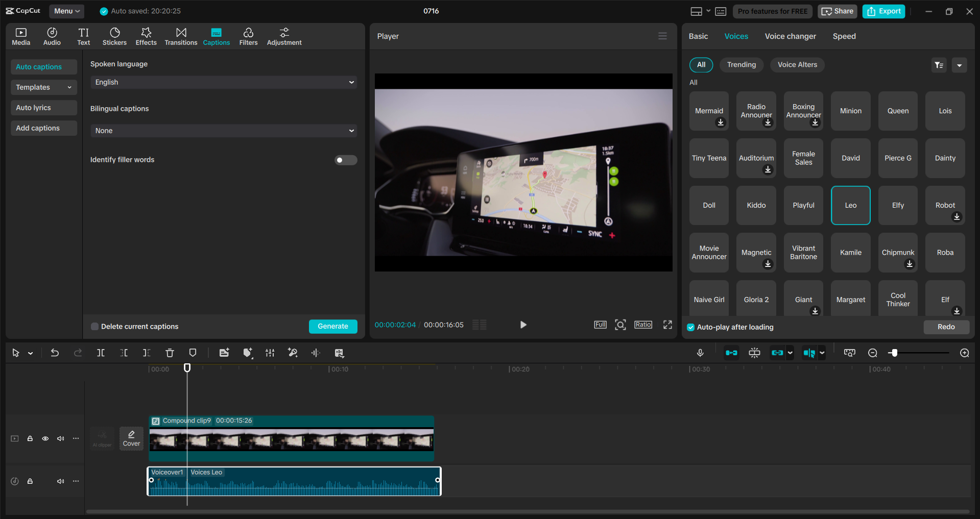Screen dimensions: 980x519
Task: Click the Redo button in the Voices panel
Action: tap(946, 327)
